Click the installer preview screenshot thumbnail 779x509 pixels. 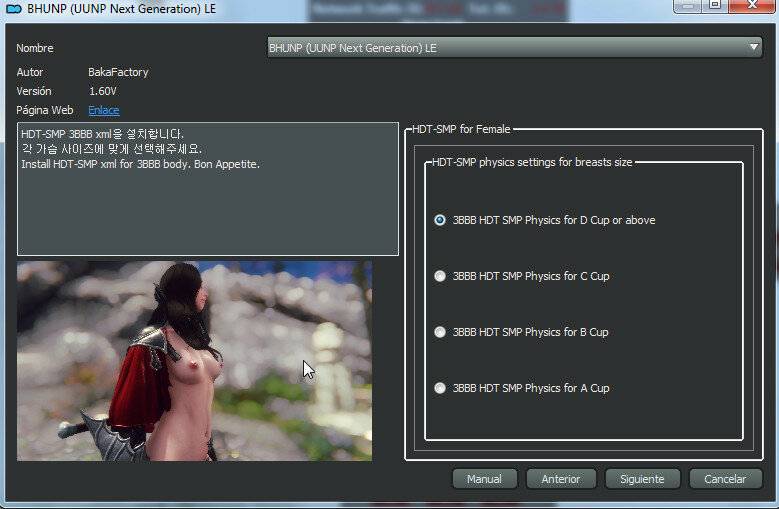coord(194,361)
